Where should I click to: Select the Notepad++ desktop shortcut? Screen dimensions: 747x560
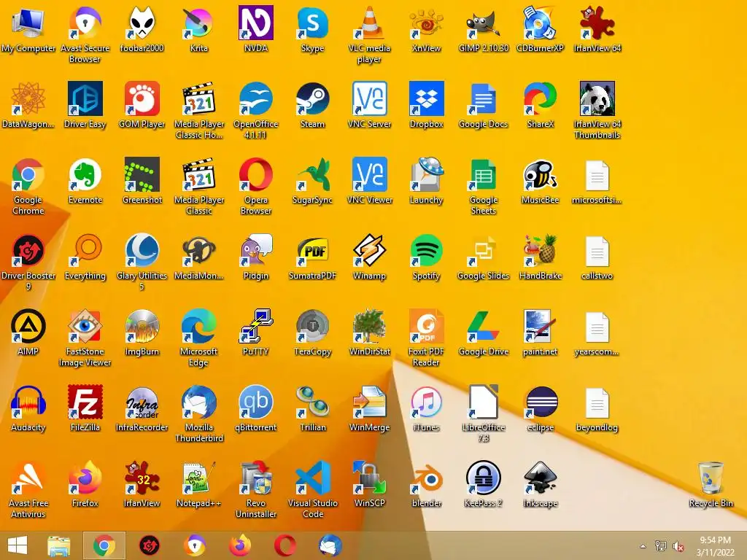point(198,484)
